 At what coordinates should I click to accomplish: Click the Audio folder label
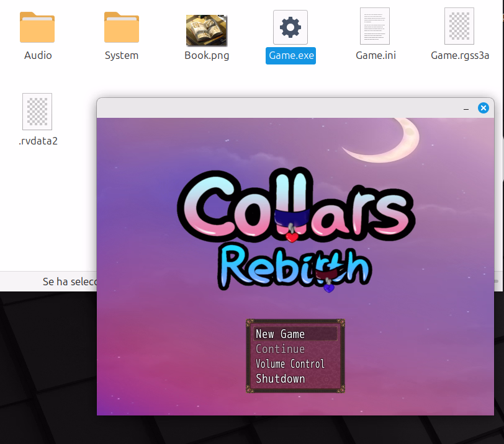coord(38,55)
